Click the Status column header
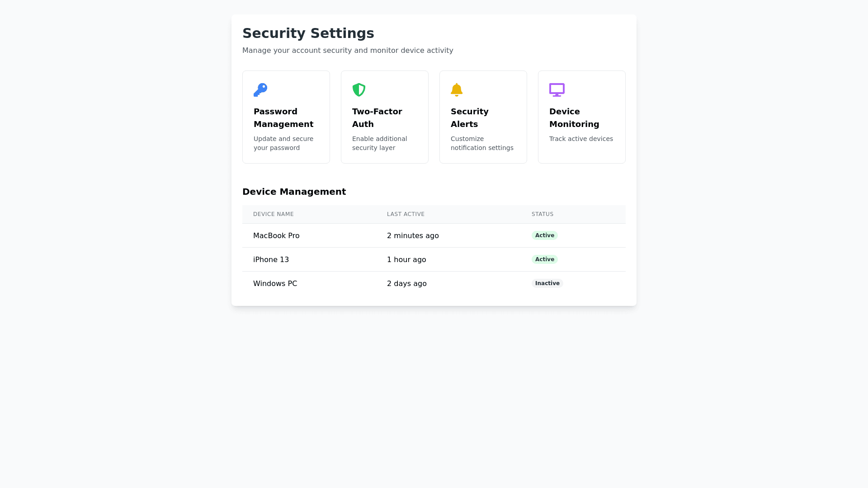Viewport: 868px width, 488px height. pos(542,214)
